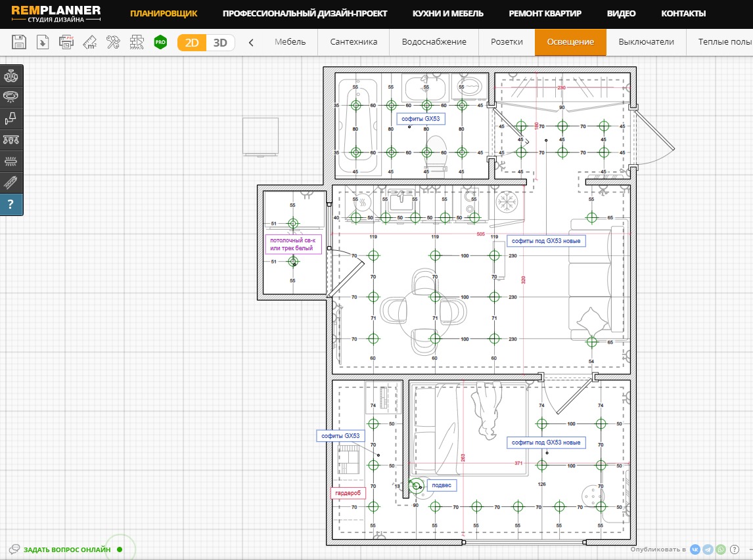Open the Сантехника tab
The width and height of the screenshot is (753, 560).
tap(354, 42)
